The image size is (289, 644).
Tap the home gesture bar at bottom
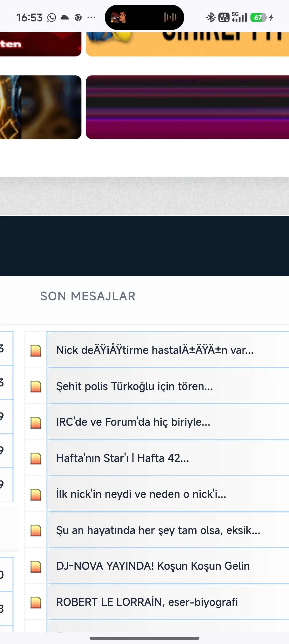[x=144, y=638]
